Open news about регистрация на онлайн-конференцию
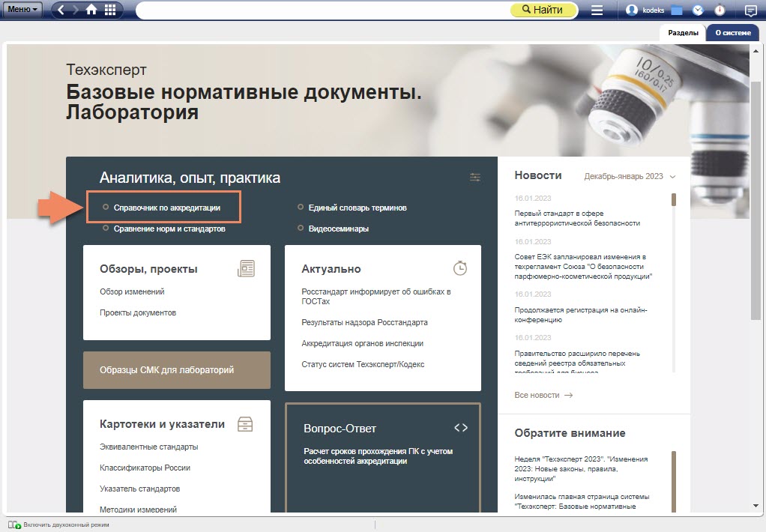The image size is (766, 532). coord(581,315)
